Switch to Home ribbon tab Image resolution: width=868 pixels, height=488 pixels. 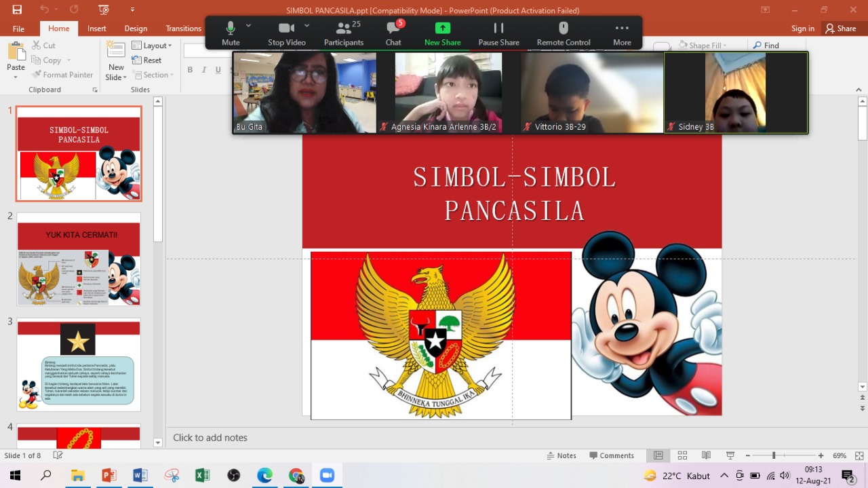pos(59,29)
